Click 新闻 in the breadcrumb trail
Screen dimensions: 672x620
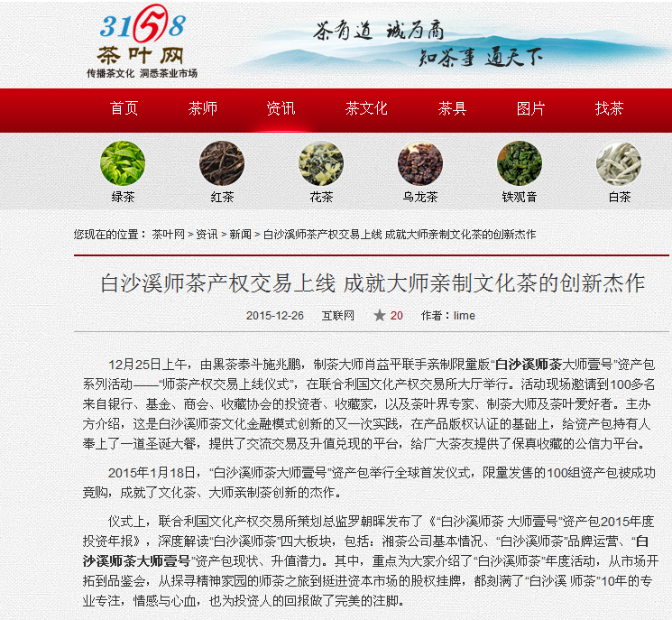pyautogui.click(x=240, y=235)
